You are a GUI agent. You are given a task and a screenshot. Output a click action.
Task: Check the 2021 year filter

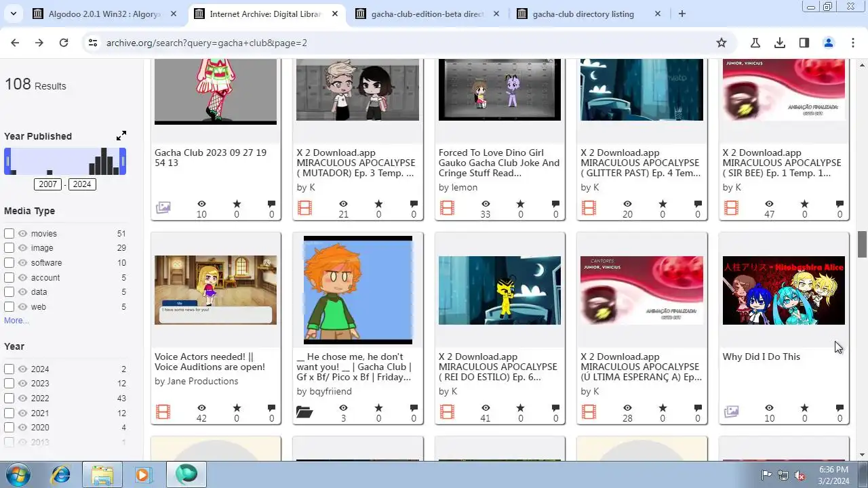point(9,413)
